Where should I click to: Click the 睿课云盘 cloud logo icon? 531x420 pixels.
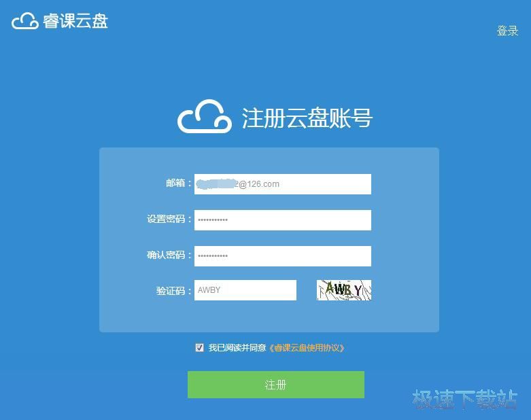tap(25, 21)
